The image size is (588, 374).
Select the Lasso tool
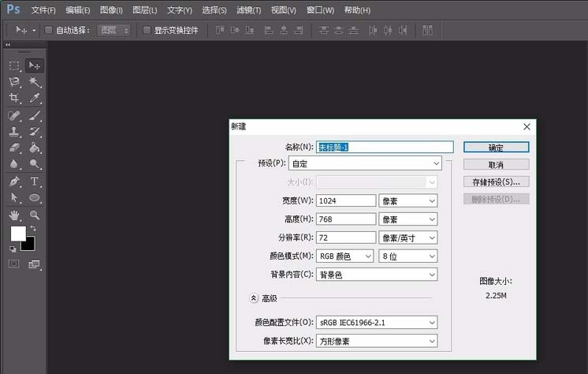click(x=14, y=82)
